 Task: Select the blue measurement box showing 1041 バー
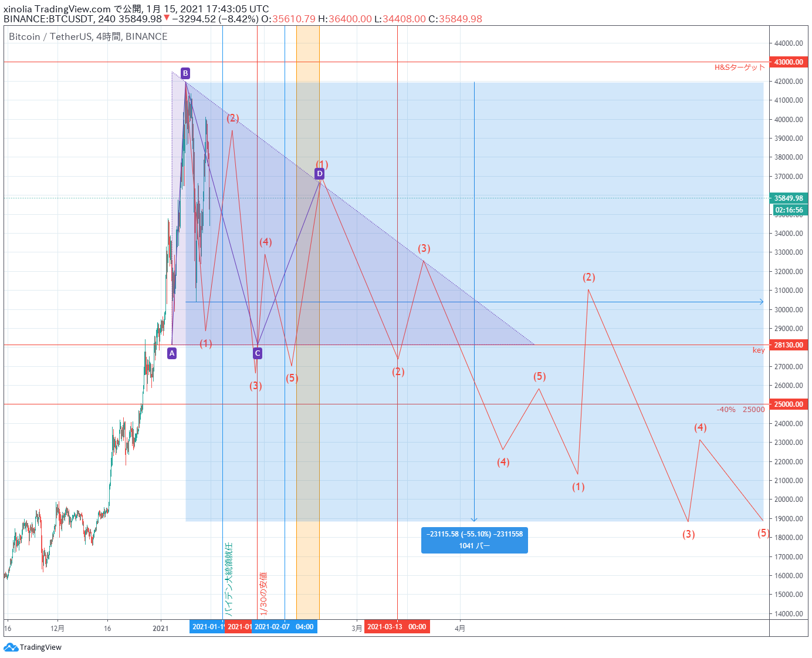point(475,540)
